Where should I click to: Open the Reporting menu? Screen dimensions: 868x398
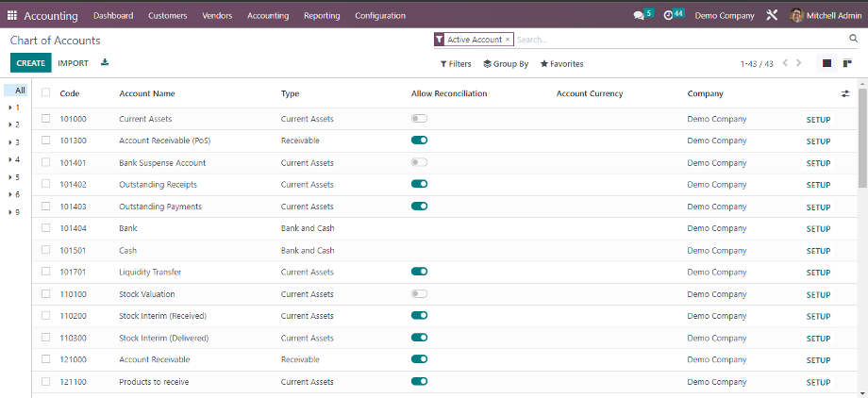(x=322, y=15)
